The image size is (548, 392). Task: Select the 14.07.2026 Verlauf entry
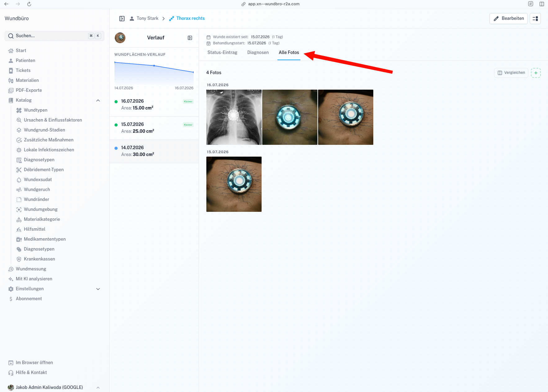point(154,151)
